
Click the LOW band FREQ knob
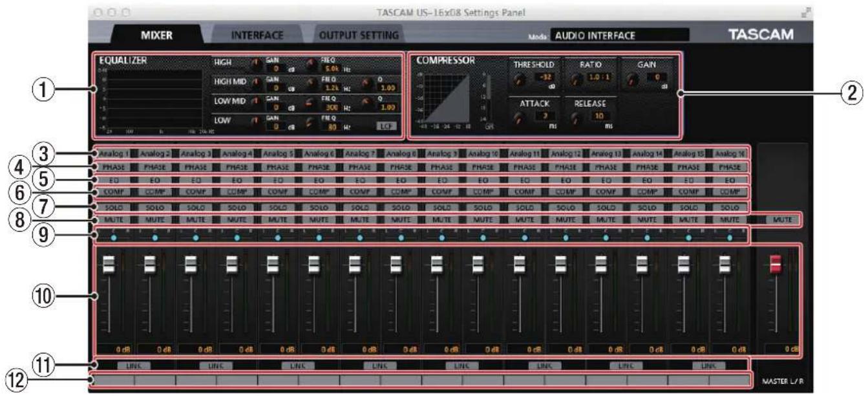tap(312, 122)
